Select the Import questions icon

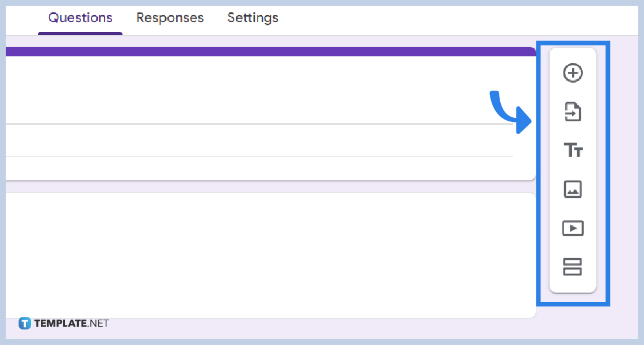[x=573, y=112]
